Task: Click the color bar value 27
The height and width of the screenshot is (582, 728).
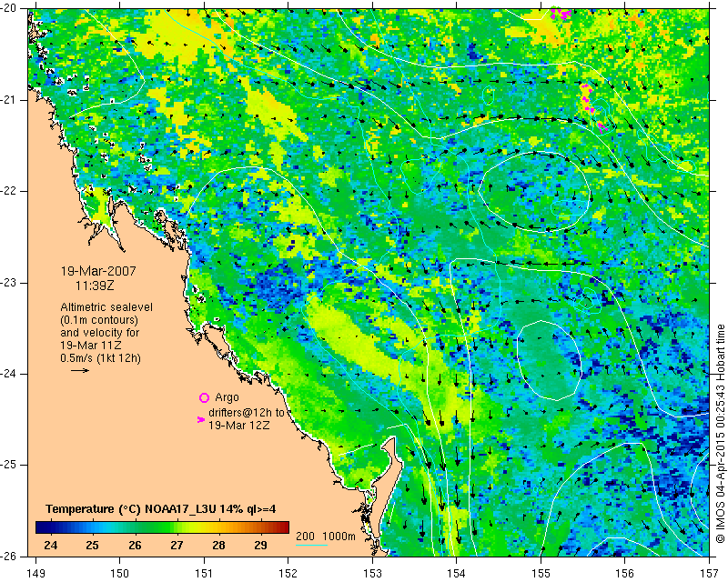Action: pyautogui.click(x=177, y=545)
